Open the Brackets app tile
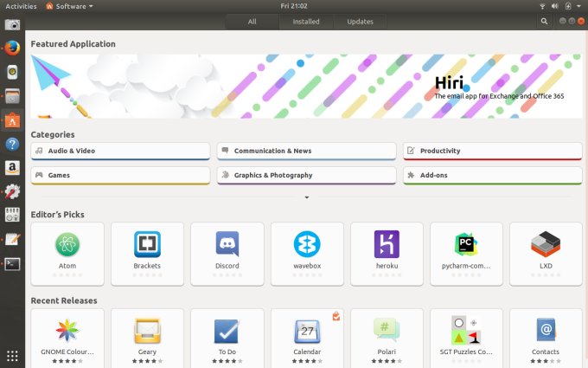This screenshot has height=368, width=588. coord(147,254)
